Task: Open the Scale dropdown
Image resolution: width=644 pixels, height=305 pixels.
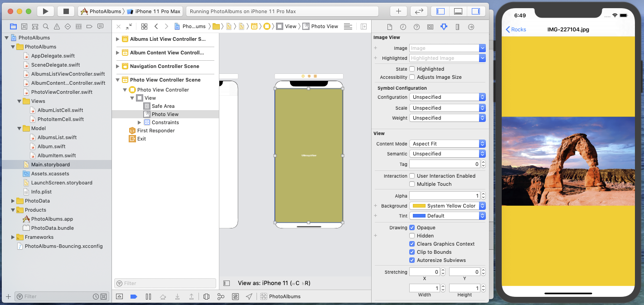Action: click(447, 108)
